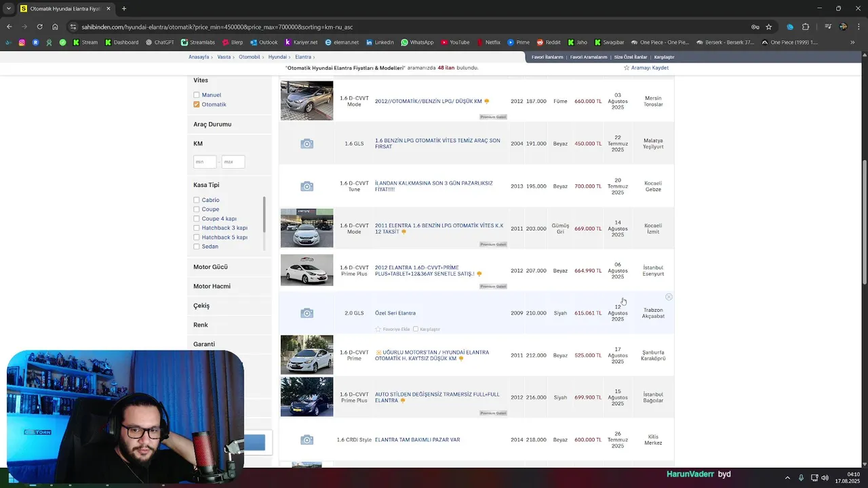Reload the page with the refresh icon
This screenshot has height=488, width=868.
(39, 27)
